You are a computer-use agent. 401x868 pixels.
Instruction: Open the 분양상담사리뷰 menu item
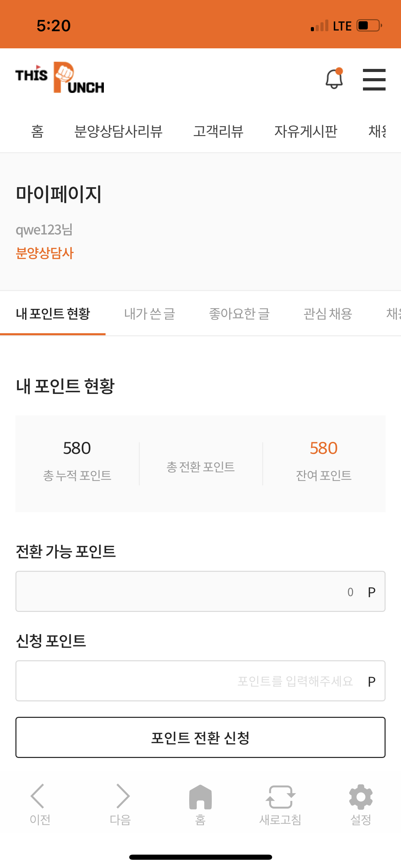coord(118,131)
